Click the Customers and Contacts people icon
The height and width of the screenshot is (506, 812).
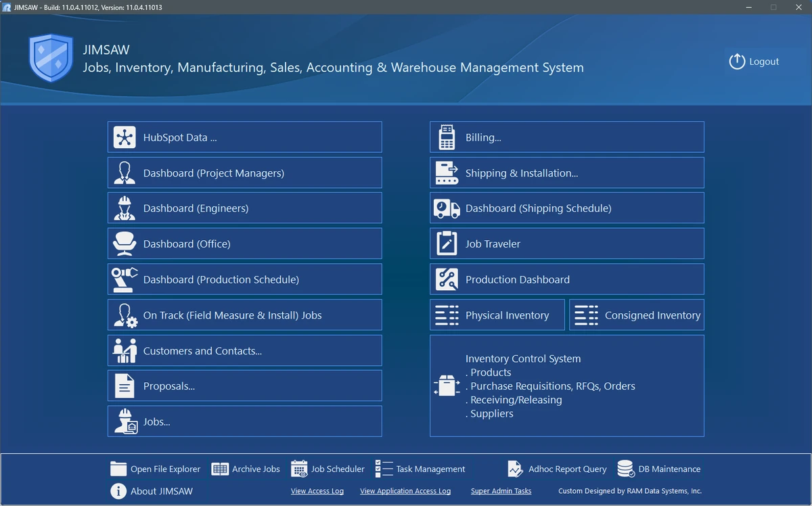[125, 350]
